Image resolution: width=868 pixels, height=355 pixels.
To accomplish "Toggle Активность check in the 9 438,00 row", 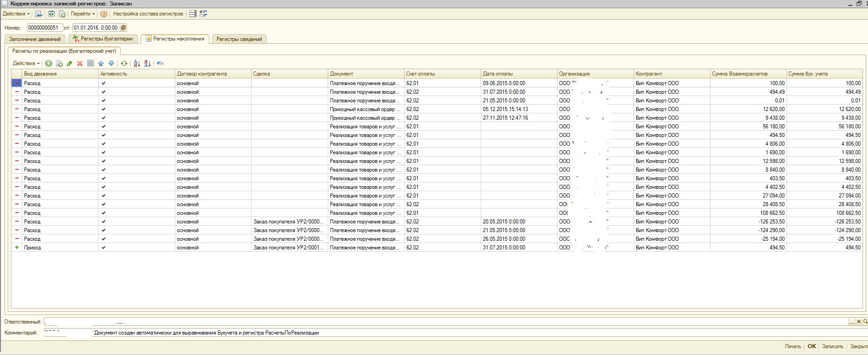I will pyautogui.click(x=103, y=118).
